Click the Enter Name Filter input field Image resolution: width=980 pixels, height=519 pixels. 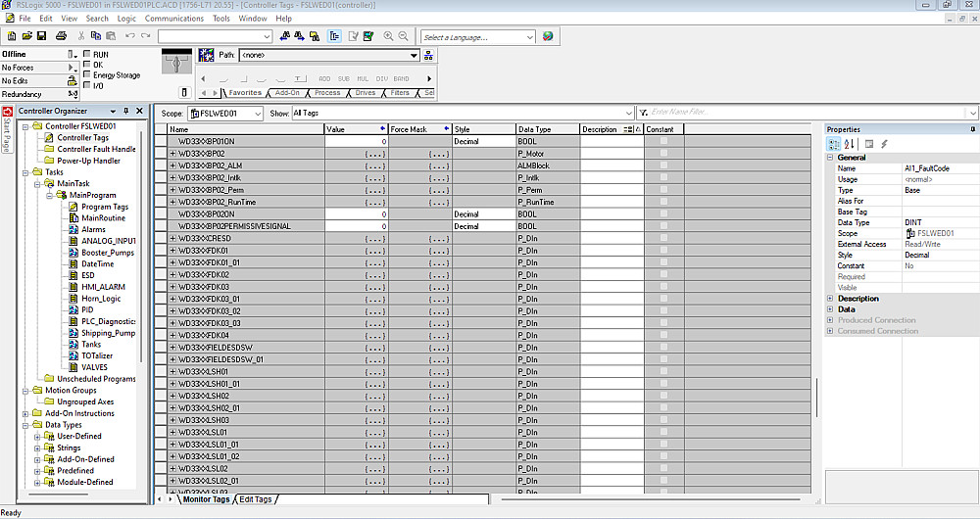(808, 112)
